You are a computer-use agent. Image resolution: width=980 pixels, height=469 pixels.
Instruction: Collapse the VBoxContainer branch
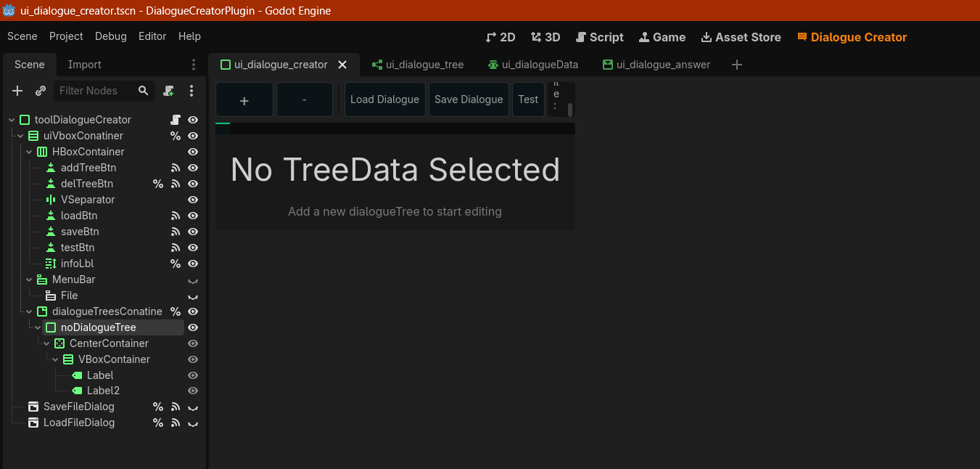[55, 359]
